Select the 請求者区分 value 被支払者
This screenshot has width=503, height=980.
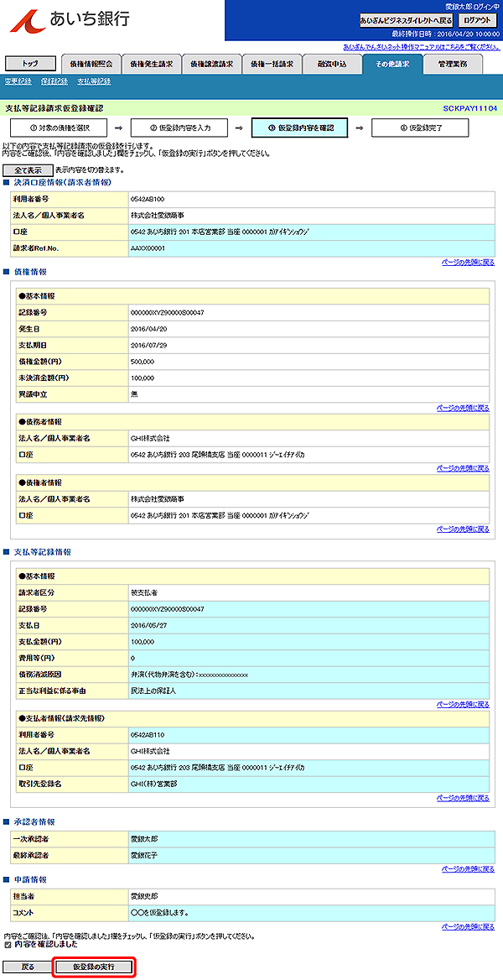[143, 592]
